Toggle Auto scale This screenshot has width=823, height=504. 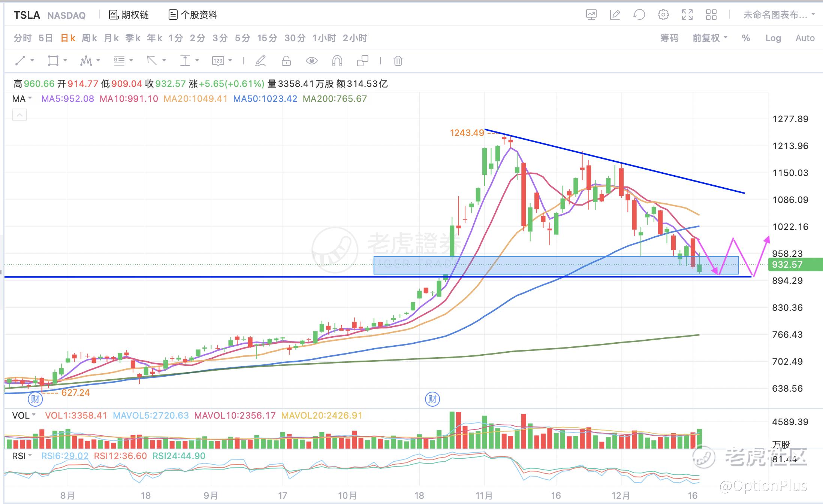pos(805,38)
